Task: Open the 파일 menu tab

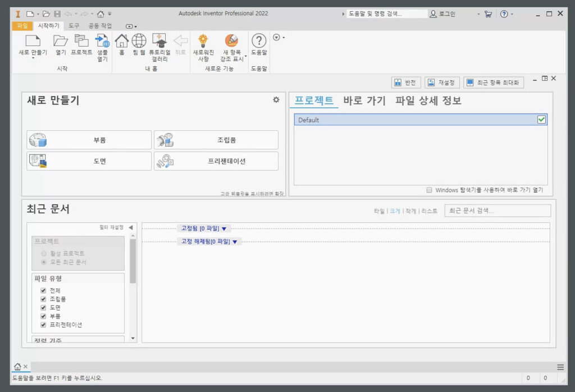Action: (22, 26)
